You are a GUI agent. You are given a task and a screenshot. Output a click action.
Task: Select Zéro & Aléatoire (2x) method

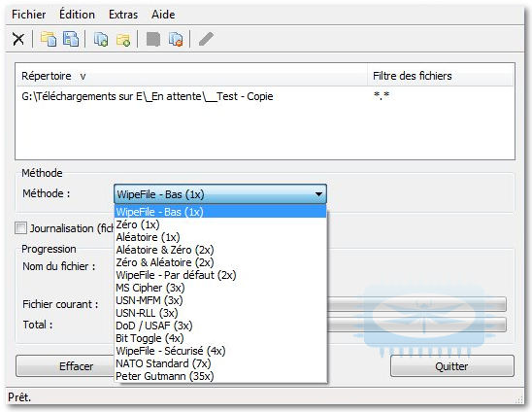click(220, 262)
